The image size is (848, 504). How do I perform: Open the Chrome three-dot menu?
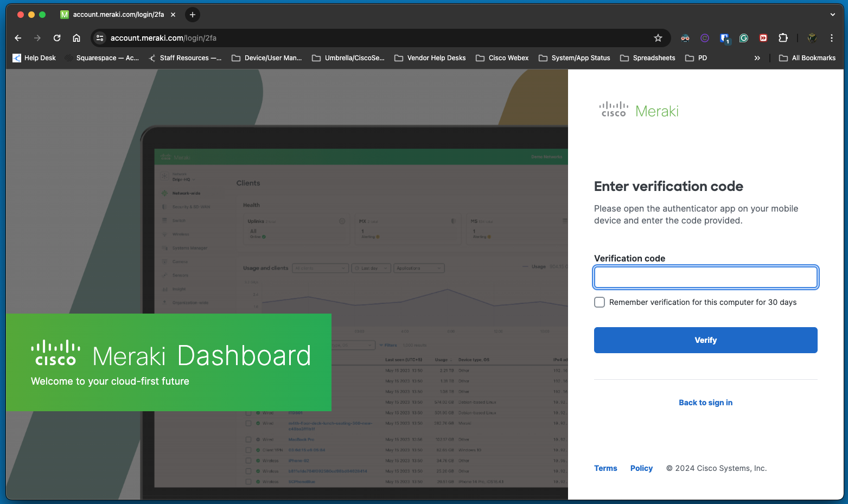831,38
